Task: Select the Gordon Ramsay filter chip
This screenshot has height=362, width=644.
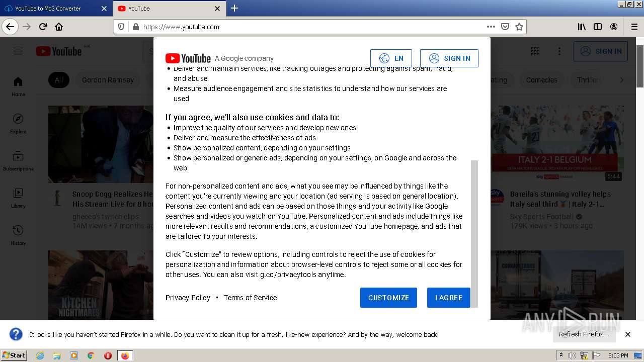Action: pyautogui.click(x=108, y=80)
